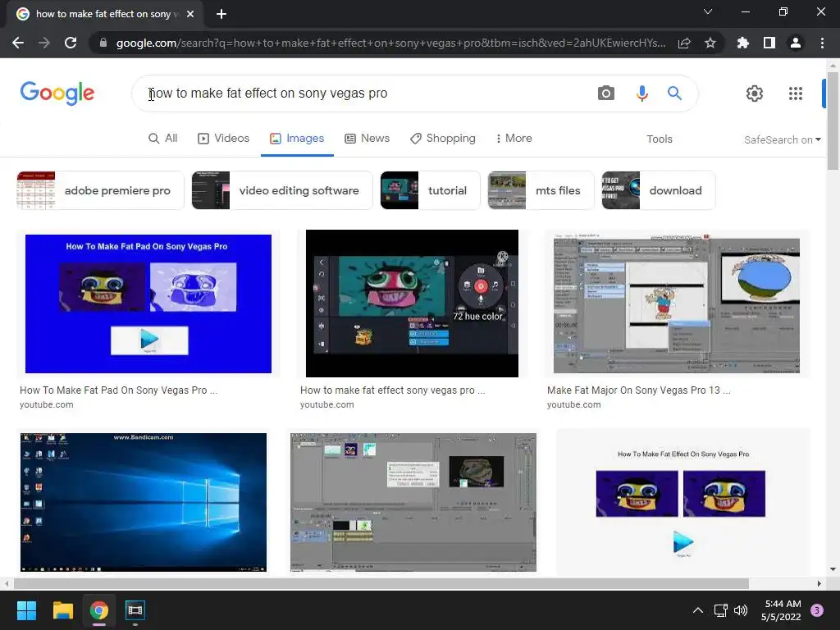Click the blue search magnifier button
The image size is (840, 630).
point(674,94)
